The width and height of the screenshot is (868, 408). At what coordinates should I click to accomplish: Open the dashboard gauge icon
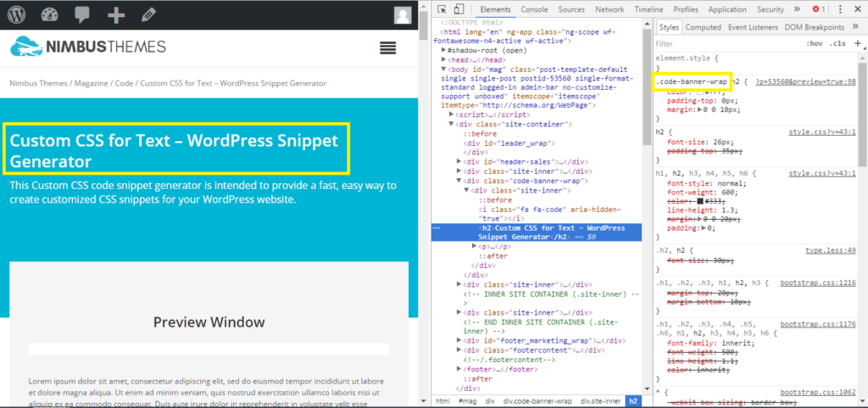(x=50, y=14)
